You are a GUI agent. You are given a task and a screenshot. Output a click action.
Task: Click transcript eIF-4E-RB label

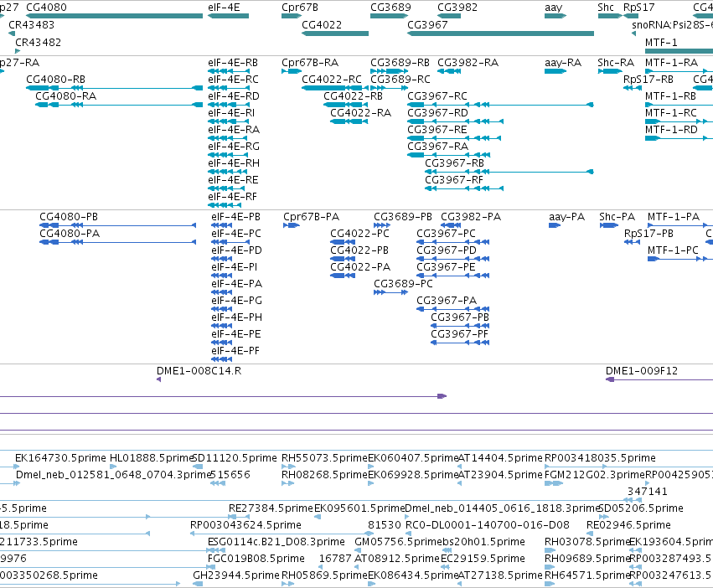[233, 62]
